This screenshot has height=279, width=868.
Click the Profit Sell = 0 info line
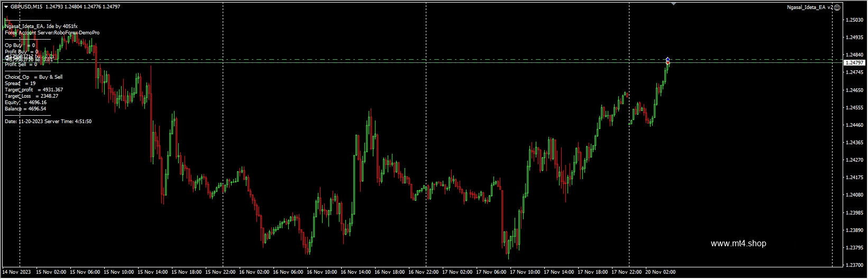[21, 64]
